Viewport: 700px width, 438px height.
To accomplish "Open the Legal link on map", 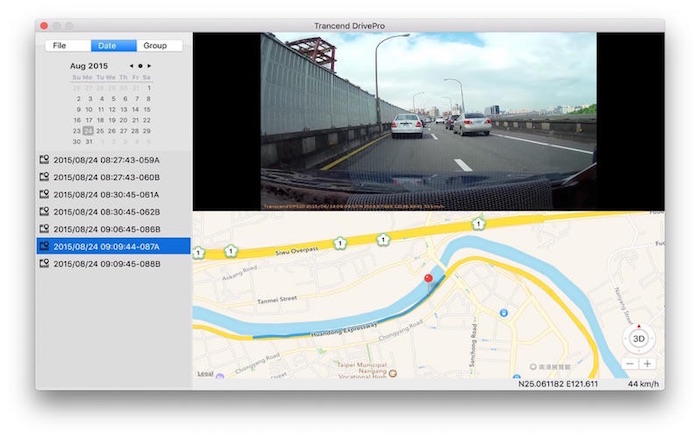I will coord(205,374).
